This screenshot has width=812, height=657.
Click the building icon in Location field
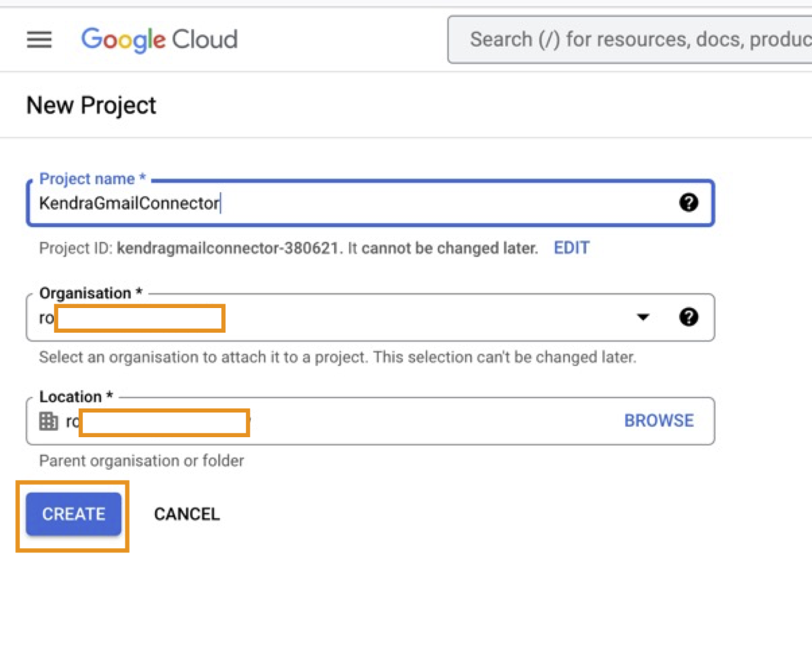click(x=49, y=421)
